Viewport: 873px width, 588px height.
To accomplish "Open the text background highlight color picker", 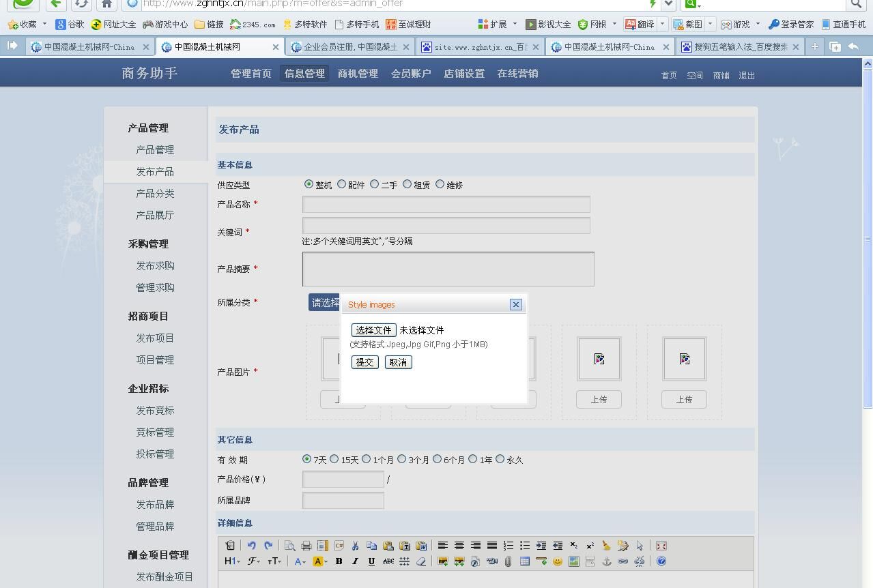I will pos(320,561).
